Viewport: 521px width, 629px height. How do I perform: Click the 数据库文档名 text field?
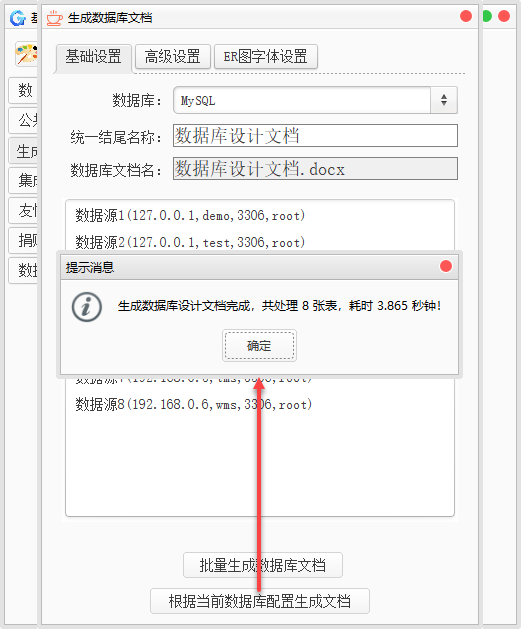click(x=315, y=168)
